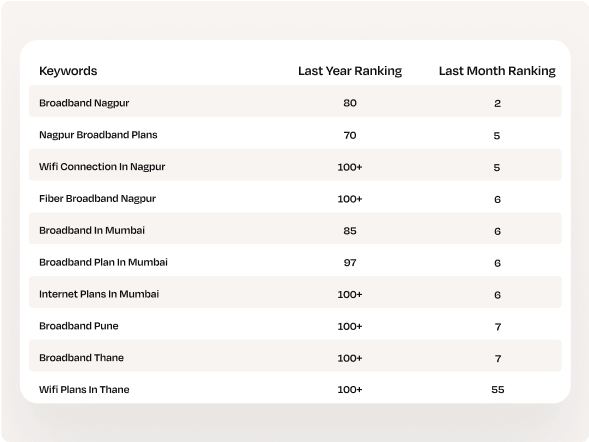Click last month ranking value 55
The width and height of the screenshot is (589, 442).
click(497, 390)
